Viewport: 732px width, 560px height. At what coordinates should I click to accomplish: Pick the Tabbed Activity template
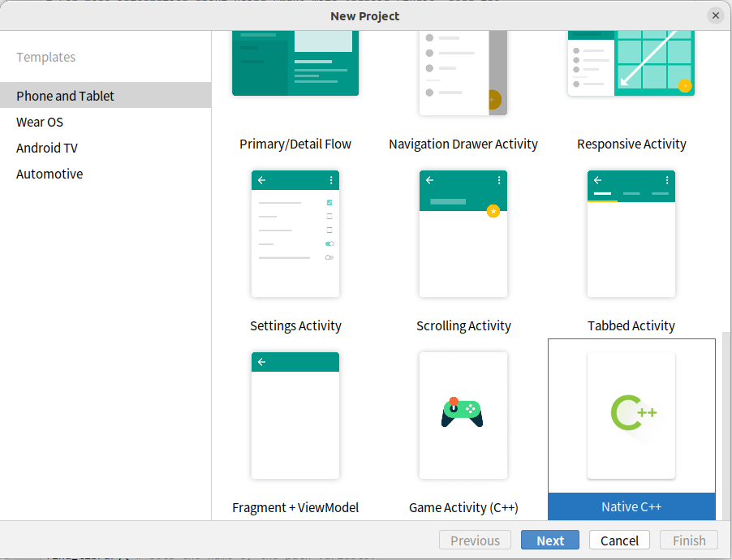tap(631, 234)
